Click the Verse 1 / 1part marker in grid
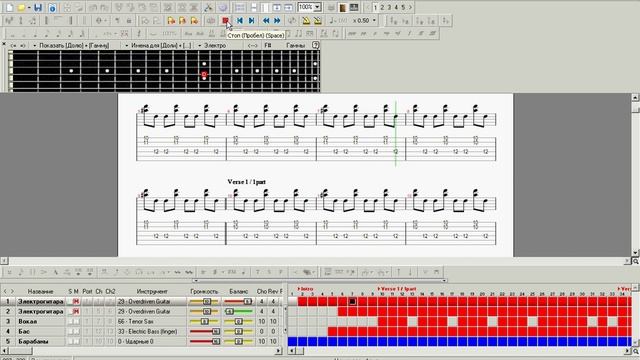Screen dimensions: 640x360 point(397,289)
